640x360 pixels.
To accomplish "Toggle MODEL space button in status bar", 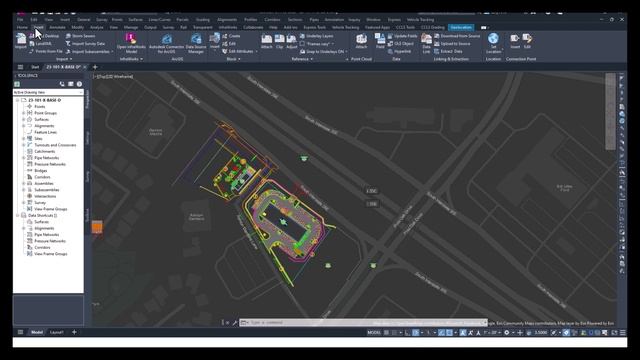I will [x=374, y=333].
